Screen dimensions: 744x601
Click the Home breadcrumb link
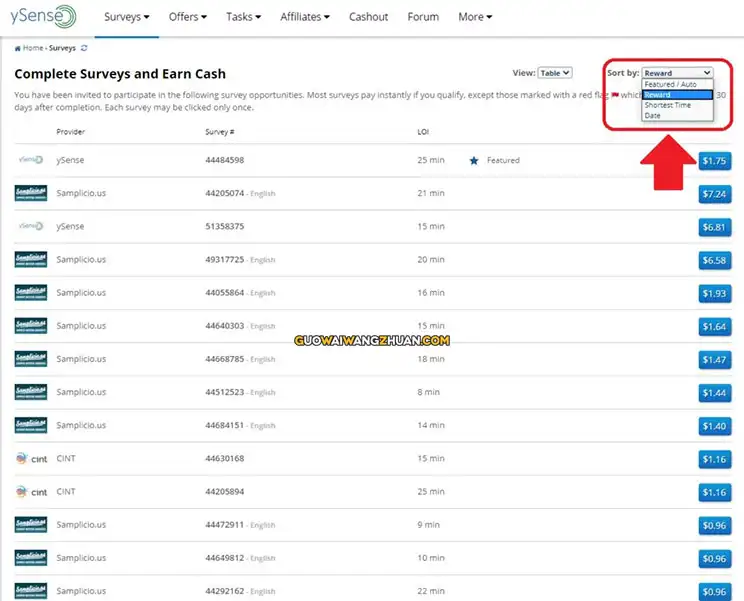33,48
